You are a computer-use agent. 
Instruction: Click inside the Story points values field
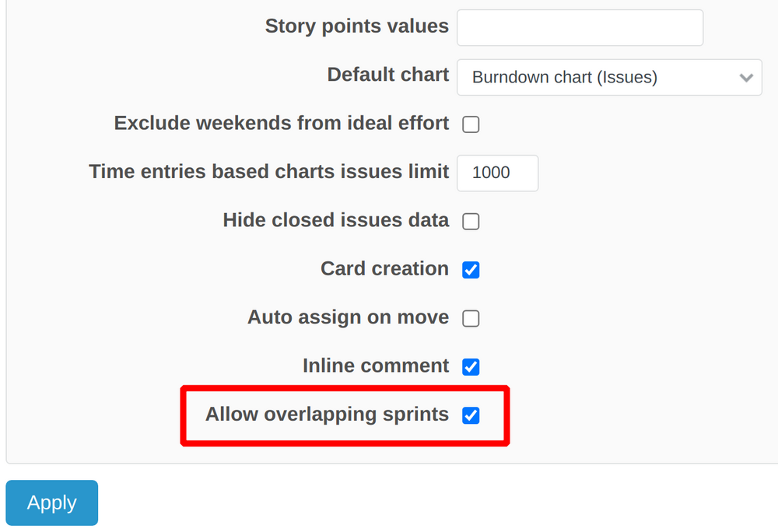(579, 27)
